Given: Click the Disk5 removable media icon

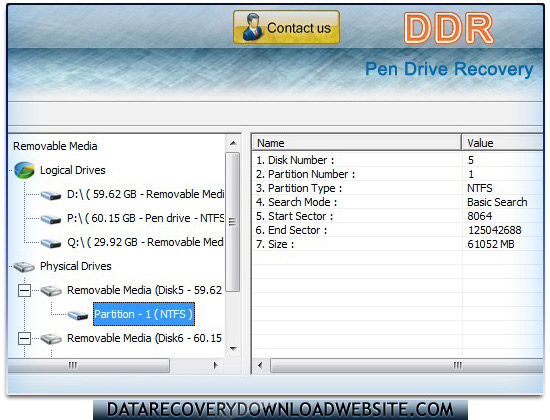Looking at the screenshot, I should [x=51, y=291].
